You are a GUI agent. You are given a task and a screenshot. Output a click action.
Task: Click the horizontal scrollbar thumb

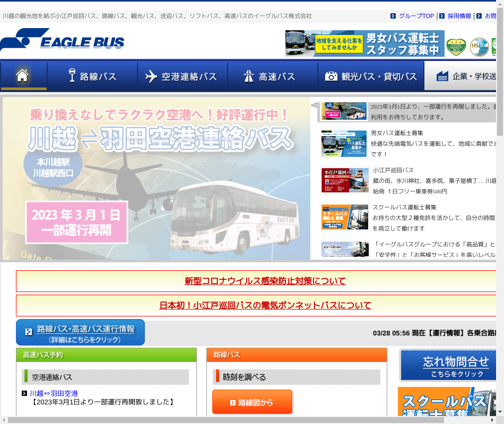(x=226, y=420)
